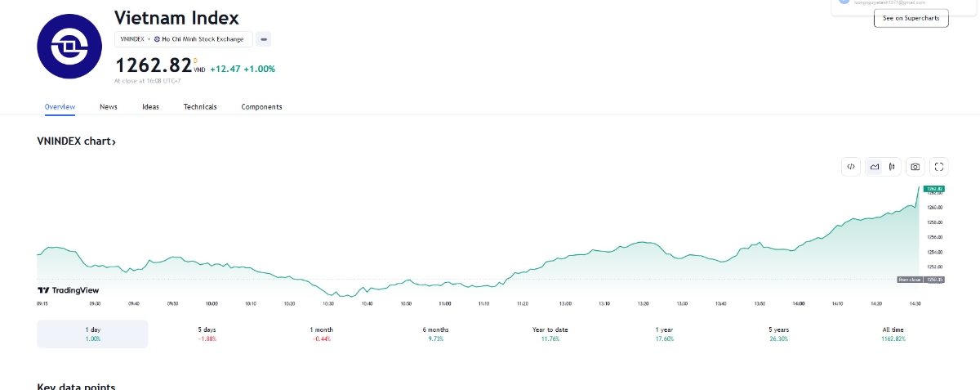Image resolution: width=980 pixels, height=390 pixels.
Task: Take a chart snapshot with camera icon
Action: (915, 167)
